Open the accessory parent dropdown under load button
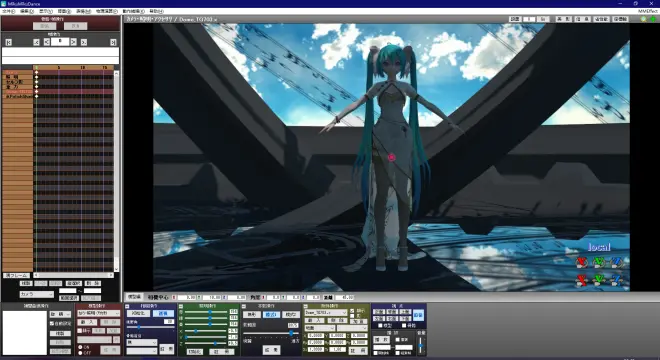Screen dimensions: 660x360 click(x=319, y=328)
